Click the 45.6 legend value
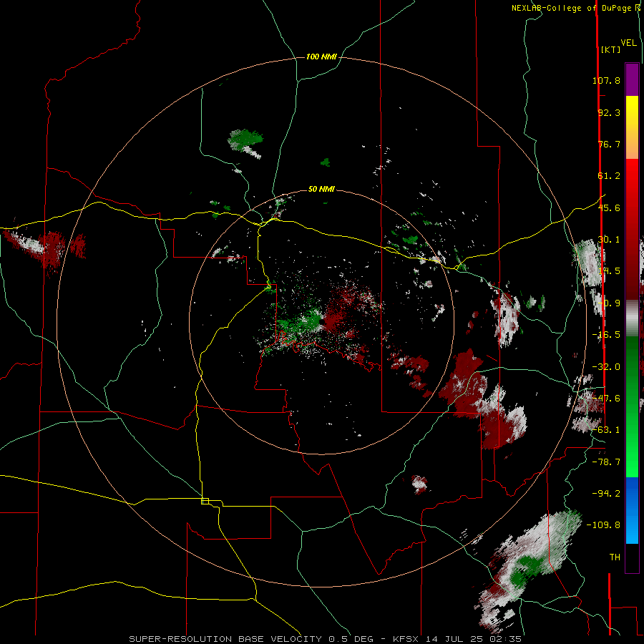Viewport: 644px width, 644px height. click(x=609, y=208)
